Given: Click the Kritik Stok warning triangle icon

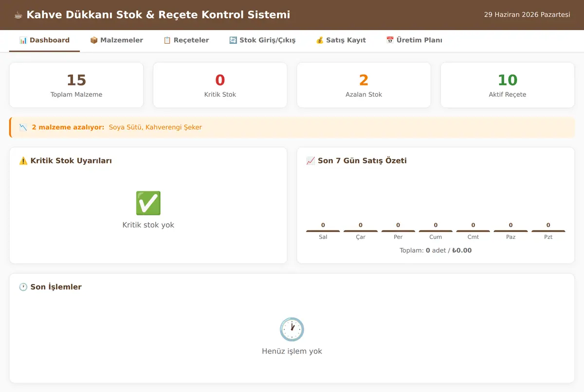Looking at the screenshot, I should pyautogui.click(x=23, y=161).
